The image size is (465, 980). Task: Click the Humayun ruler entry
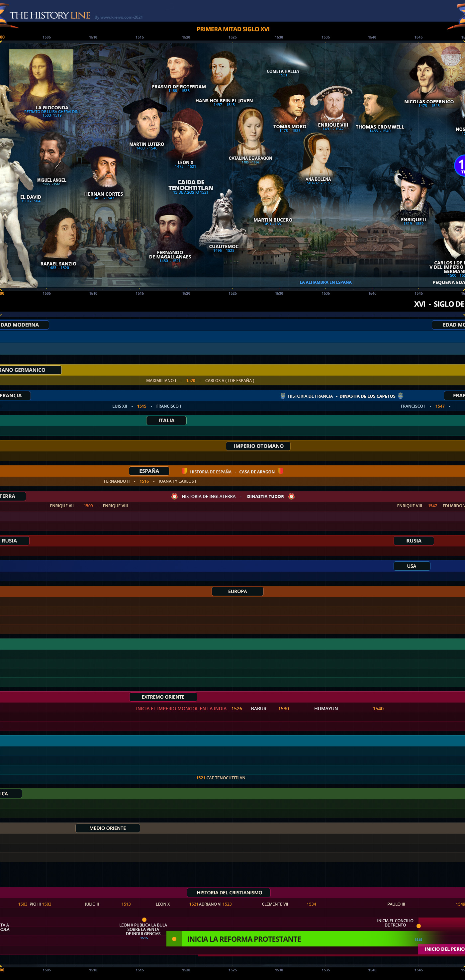tap(326, 708)
